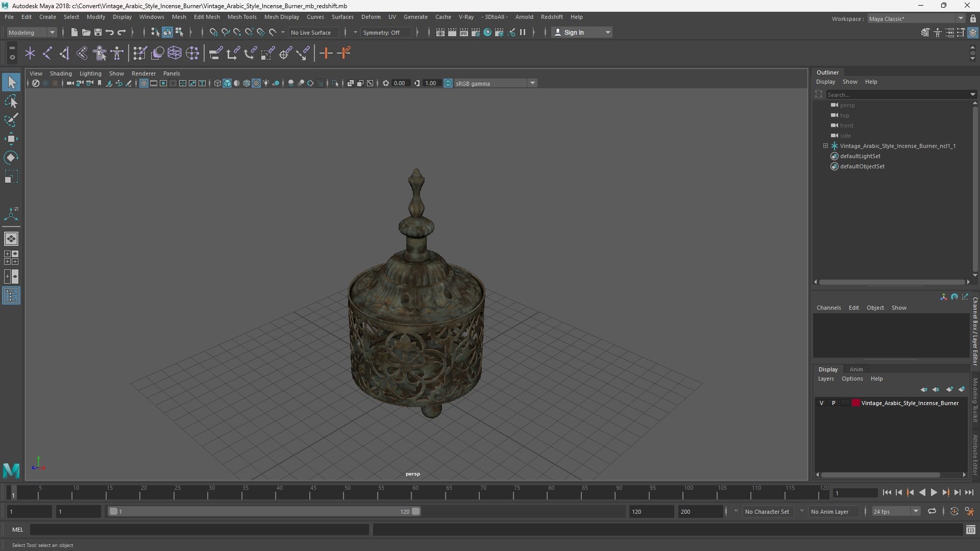Choose the Move tool in the toolbox
Image resolution: width=980 pixels, height=551 pixels.
(x=11, y=139)
